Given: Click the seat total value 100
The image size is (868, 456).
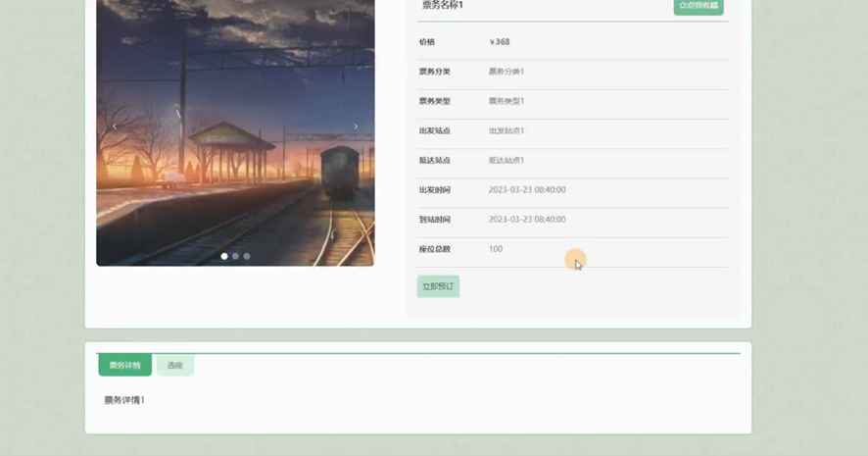Looking at the screenshot, I should [496, 249].
